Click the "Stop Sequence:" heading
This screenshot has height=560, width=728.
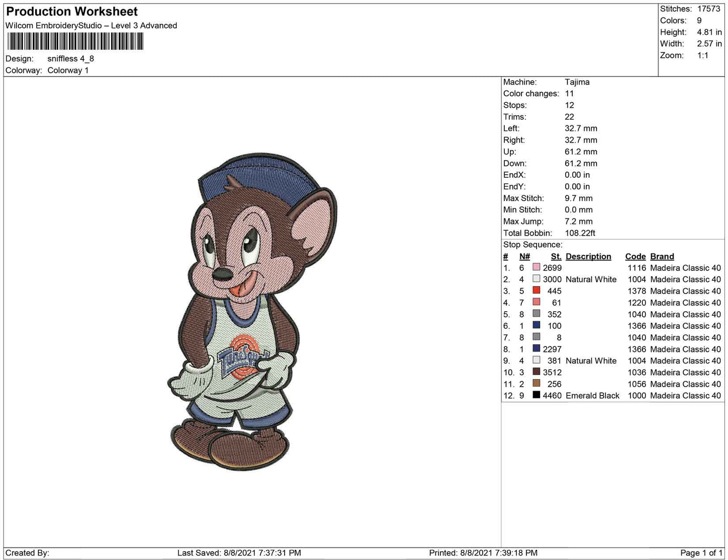pyautogui.click(x=533, y=245)
